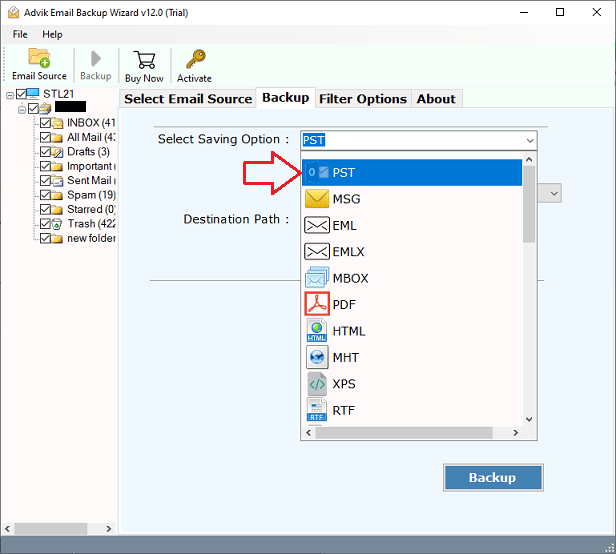Choose PDF from the saving options list
The image size is (616, 554).
pyautogui.click(x=412, y=305)
